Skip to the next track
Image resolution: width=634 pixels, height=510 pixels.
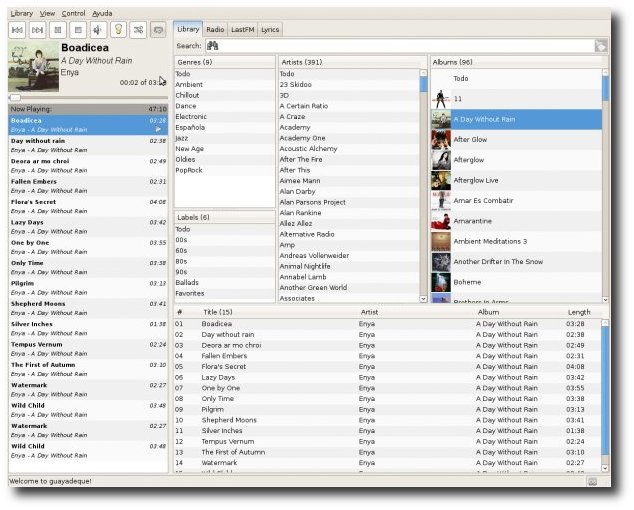[37, 30]
